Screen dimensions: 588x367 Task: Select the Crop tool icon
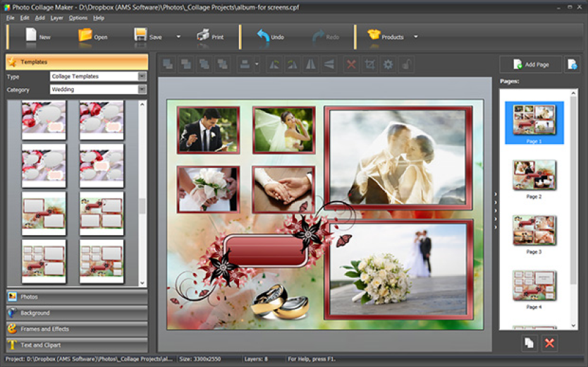pos(369,65)
